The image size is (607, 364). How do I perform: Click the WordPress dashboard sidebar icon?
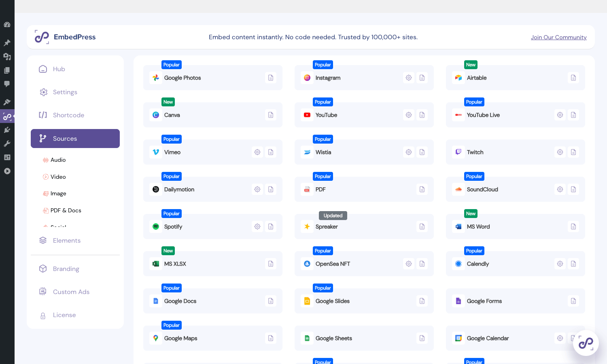[7, 25]
